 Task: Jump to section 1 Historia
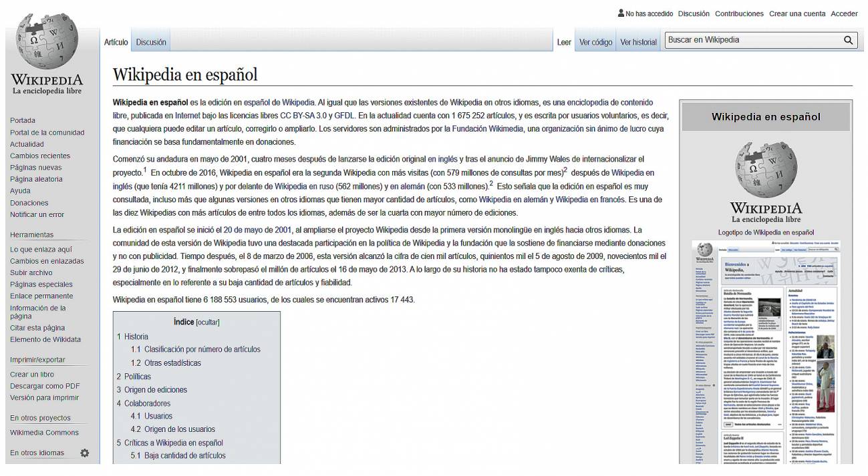pos(132,336)
